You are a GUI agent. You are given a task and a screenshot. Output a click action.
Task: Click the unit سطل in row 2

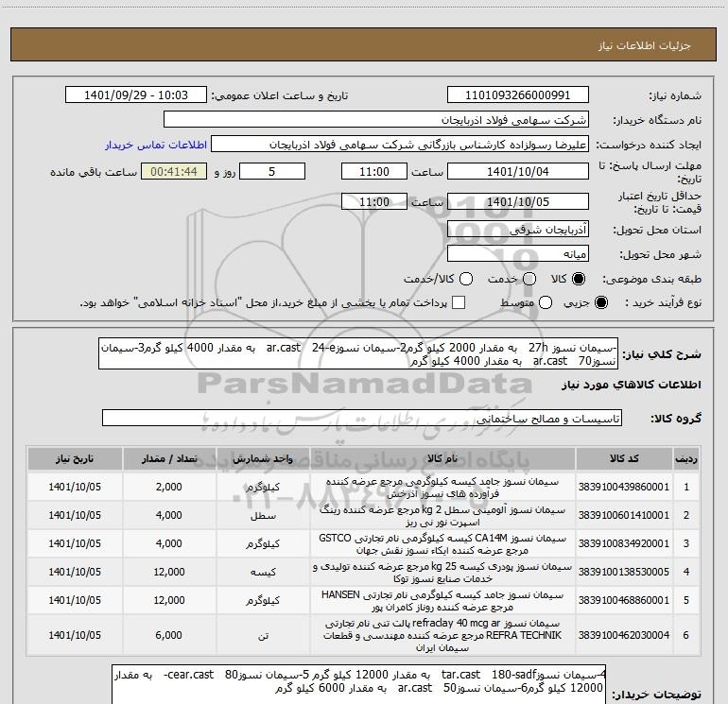[x=263, y=516]
